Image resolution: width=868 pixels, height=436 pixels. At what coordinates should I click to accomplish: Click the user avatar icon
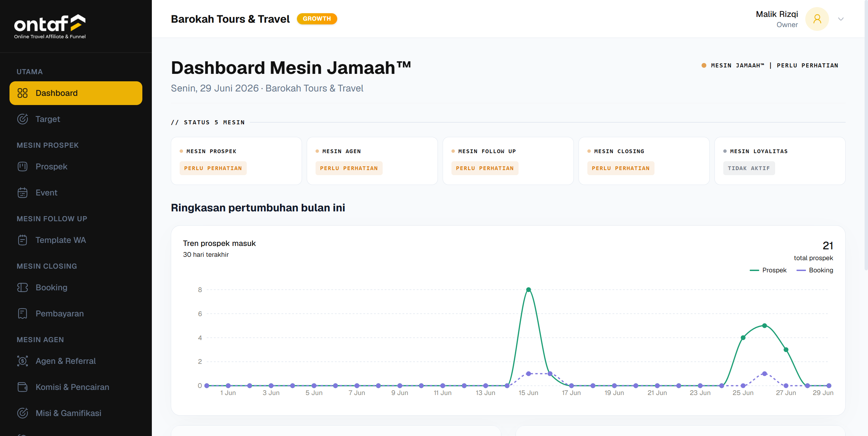[817, 19]
